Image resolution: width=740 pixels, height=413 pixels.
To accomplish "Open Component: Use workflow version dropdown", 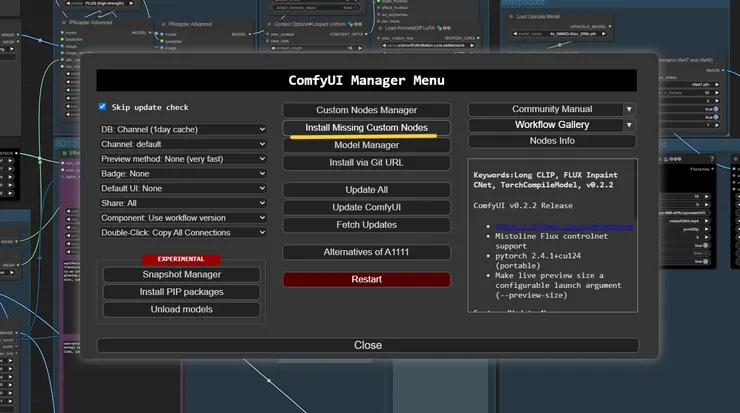I will 183,218.
